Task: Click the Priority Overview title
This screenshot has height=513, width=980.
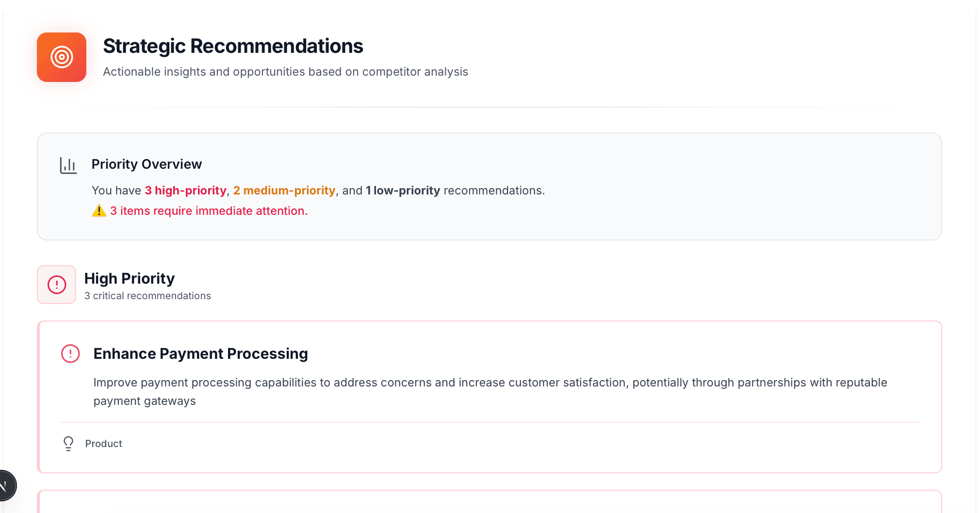Action: point(147,164)
